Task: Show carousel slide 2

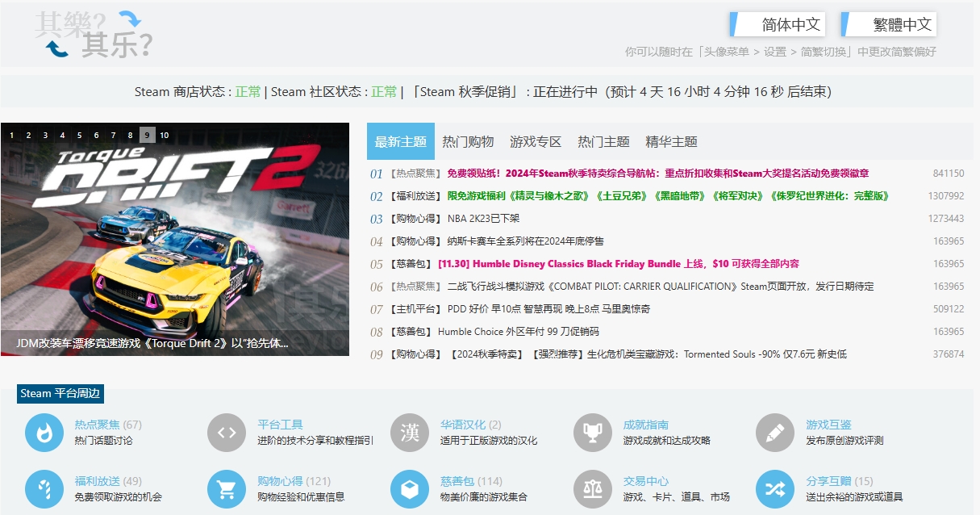Action: pos(28,135)
